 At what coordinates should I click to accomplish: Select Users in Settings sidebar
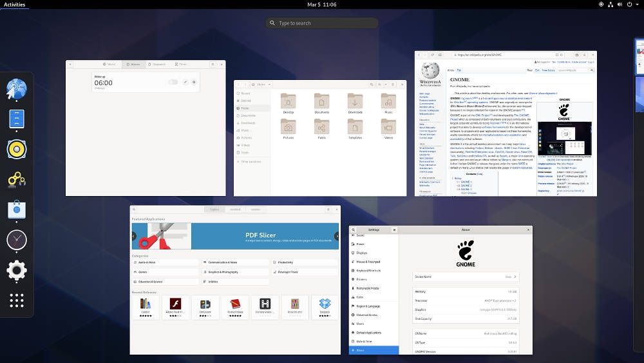click(374, 324)
